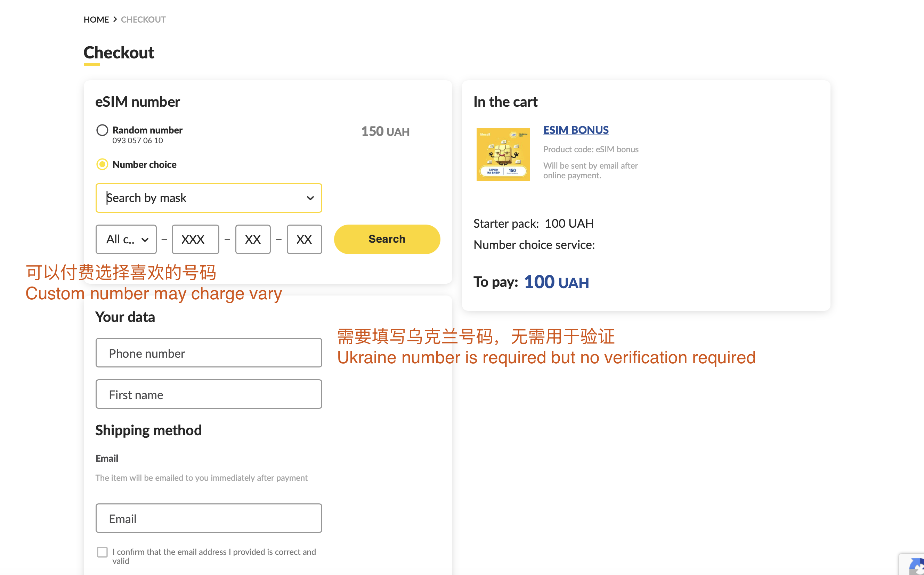Image resolution: width=924 pixels, height=575 pixels.
Task: Focus the Email address input field
Action: 208,518
